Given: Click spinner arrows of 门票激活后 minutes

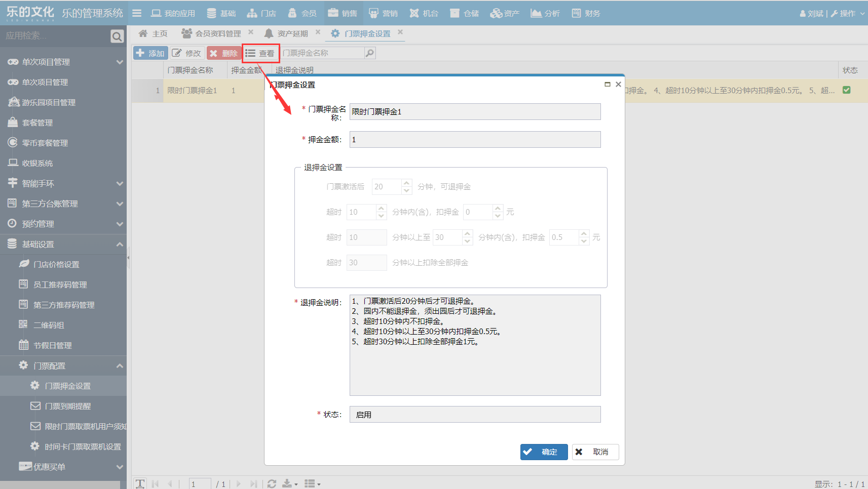Looking at the screenshot, I should point(406,187).
